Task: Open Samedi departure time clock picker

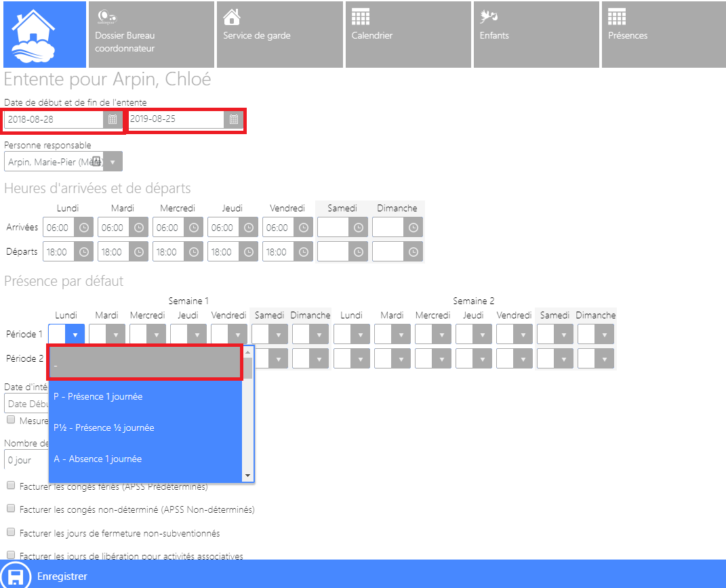Action: (359, 252)
